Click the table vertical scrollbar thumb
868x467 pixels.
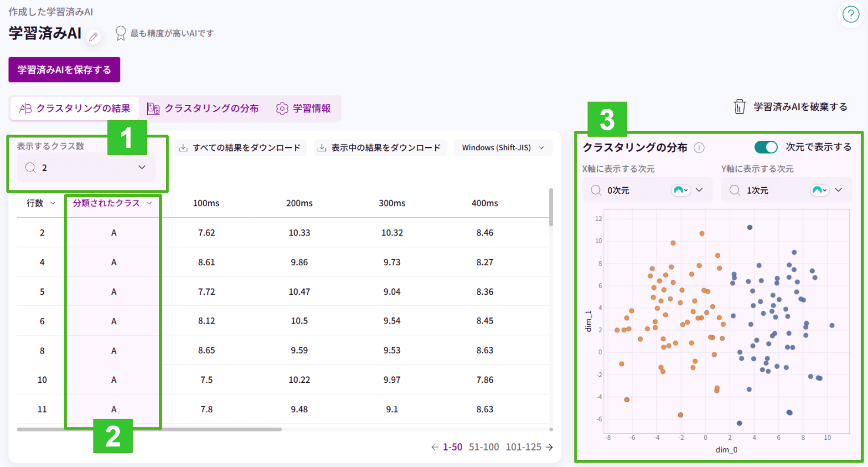pyautogui.click(x=551, y=207)
